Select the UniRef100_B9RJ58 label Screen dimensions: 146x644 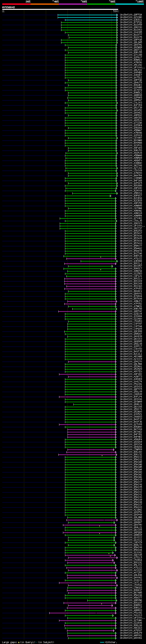click(x=131, y=309)
